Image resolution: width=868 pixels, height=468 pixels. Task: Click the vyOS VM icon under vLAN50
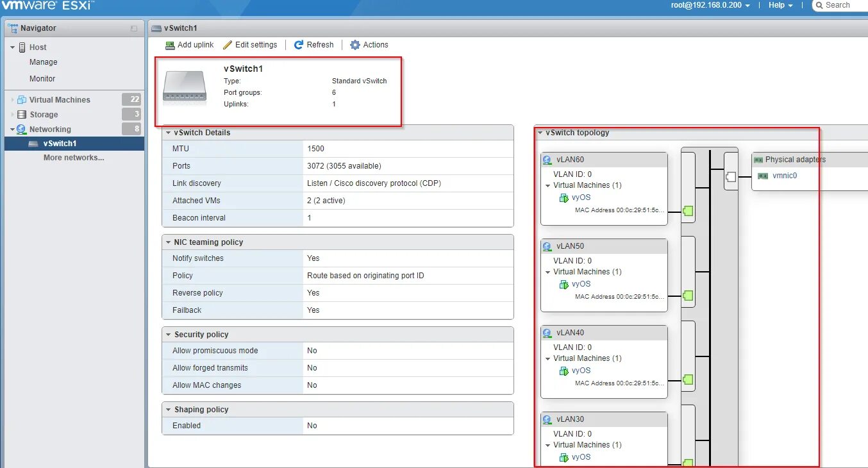coord(564,285)
